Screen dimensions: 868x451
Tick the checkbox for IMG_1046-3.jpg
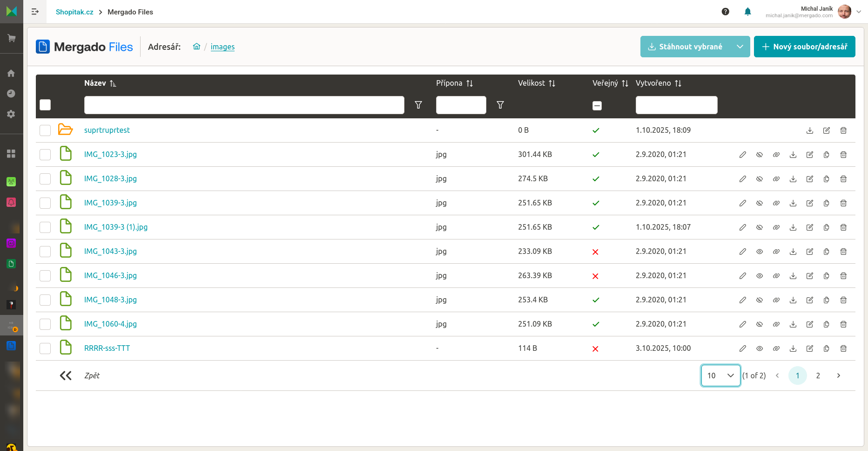coord(45,276)
